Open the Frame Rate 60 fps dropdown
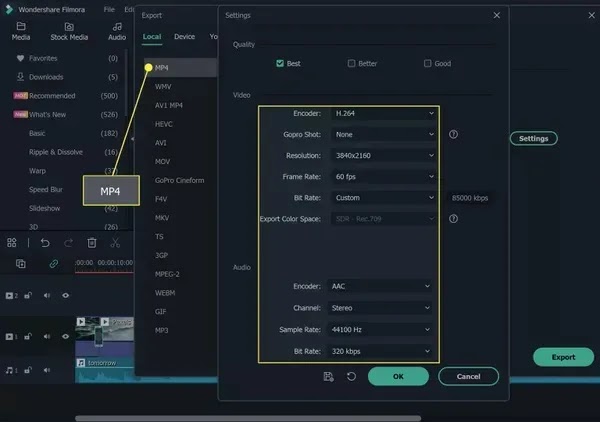Screen dimensions: 600x422 coord(384,177)
